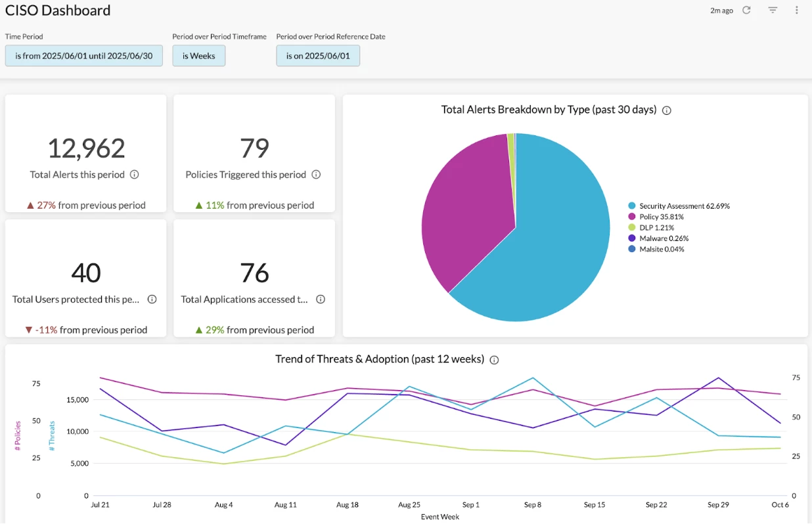Click the CISO Dashboard title
This screenshot has width=812, height=524.
coord(58,11)
